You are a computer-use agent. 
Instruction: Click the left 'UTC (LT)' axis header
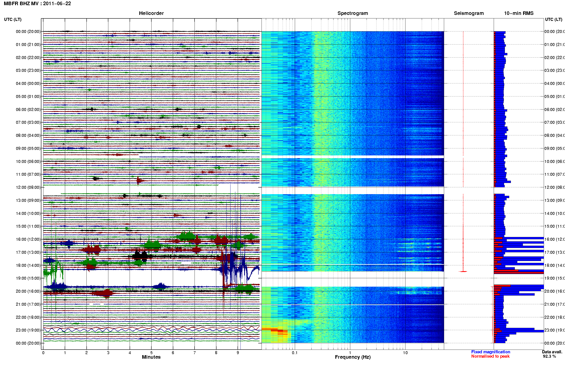(13, 19)
